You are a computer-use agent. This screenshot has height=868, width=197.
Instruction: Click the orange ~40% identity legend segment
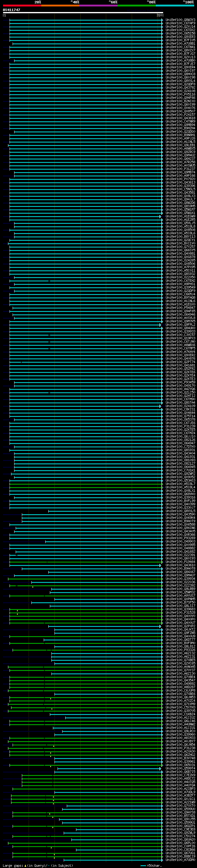click(x=60, y=6)
